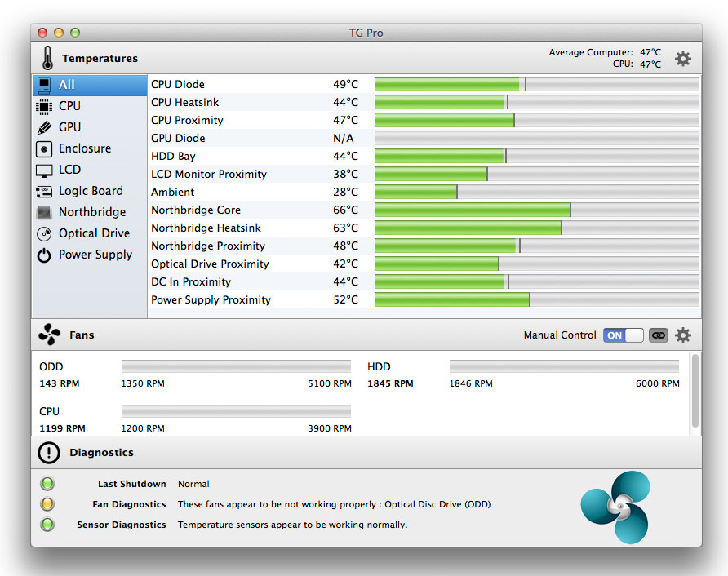This screenshot has width=728, height=576.
Task: Select the GPU category label
Action: coord(69,127)
